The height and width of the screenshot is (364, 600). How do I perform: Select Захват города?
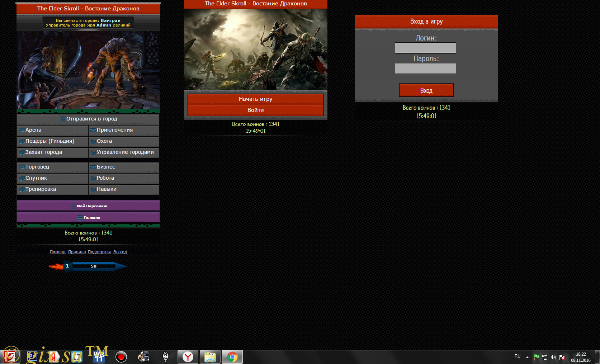coord(52,152)
